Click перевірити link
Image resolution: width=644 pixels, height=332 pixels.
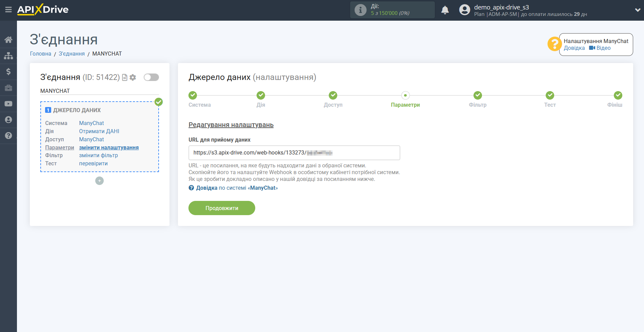93,164
